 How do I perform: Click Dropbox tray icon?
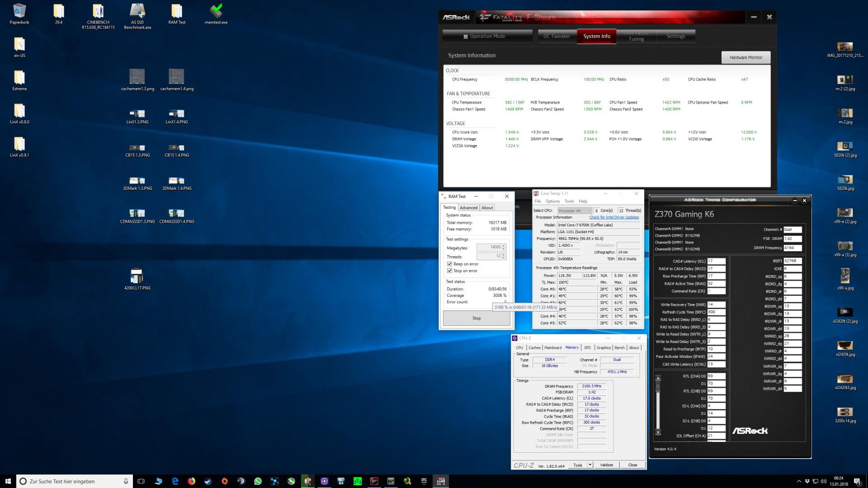click(807, 481)
